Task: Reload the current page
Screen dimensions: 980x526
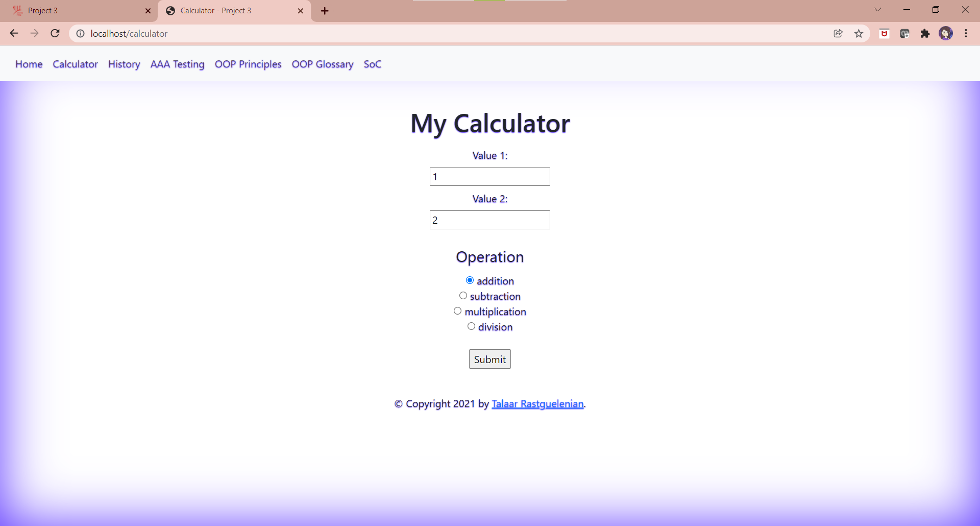Action: click(x=55, y=33)
